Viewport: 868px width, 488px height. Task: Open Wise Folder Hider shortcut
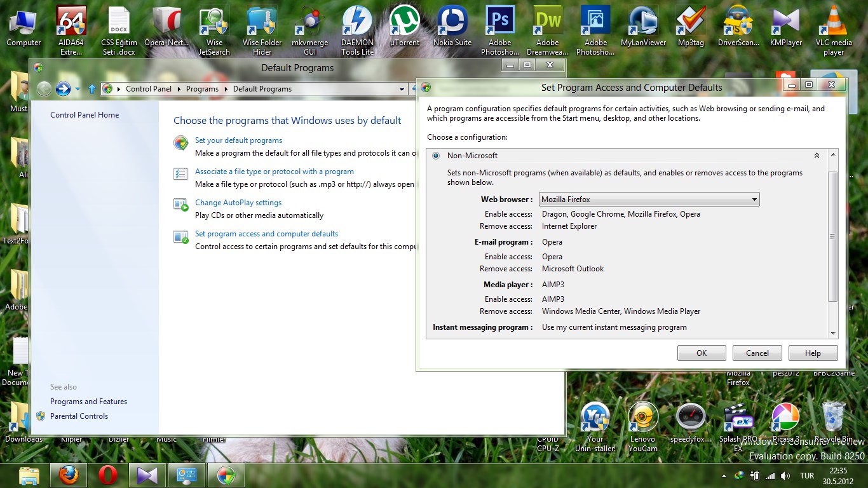[262, 30]
